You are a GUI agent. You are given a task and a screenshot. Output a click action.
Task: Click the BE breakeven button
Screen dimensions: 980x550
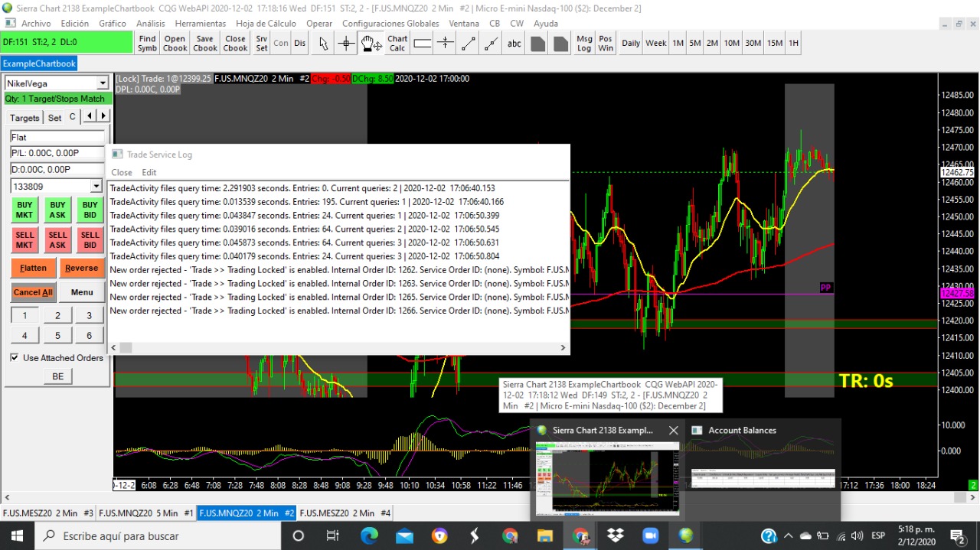[57, 376]
